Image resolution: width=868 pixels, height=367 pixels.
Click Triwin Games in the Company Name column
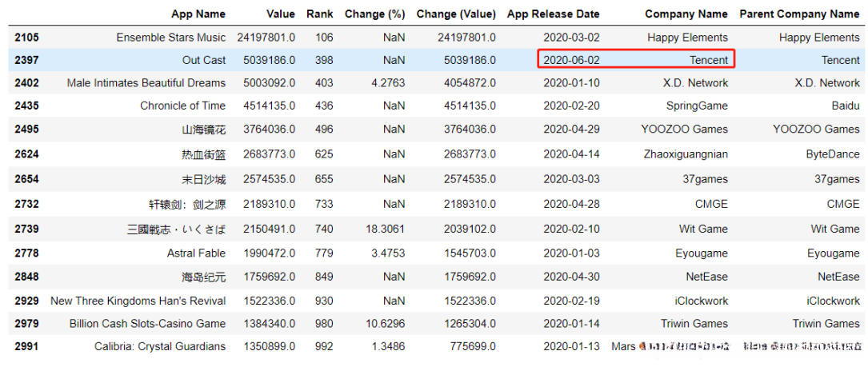(x=694, y=323)
